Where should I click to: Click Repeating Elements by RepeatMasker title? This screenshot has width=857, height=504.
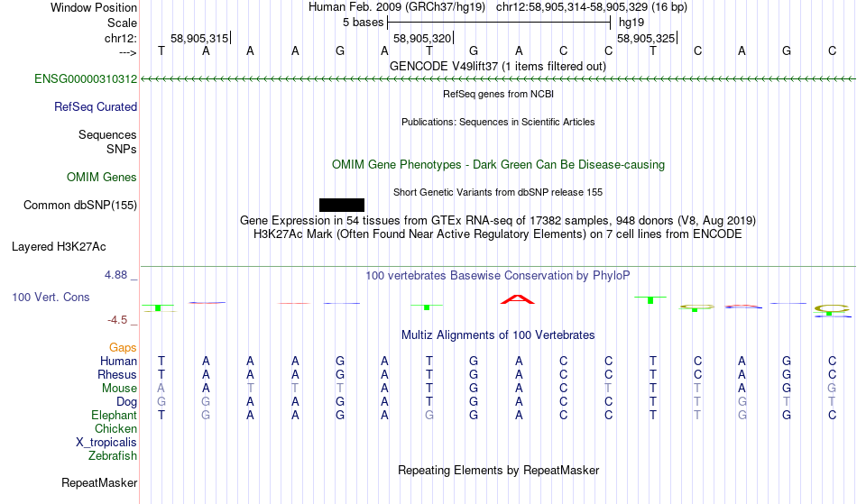pyautogui.click(x=499, y=470)
